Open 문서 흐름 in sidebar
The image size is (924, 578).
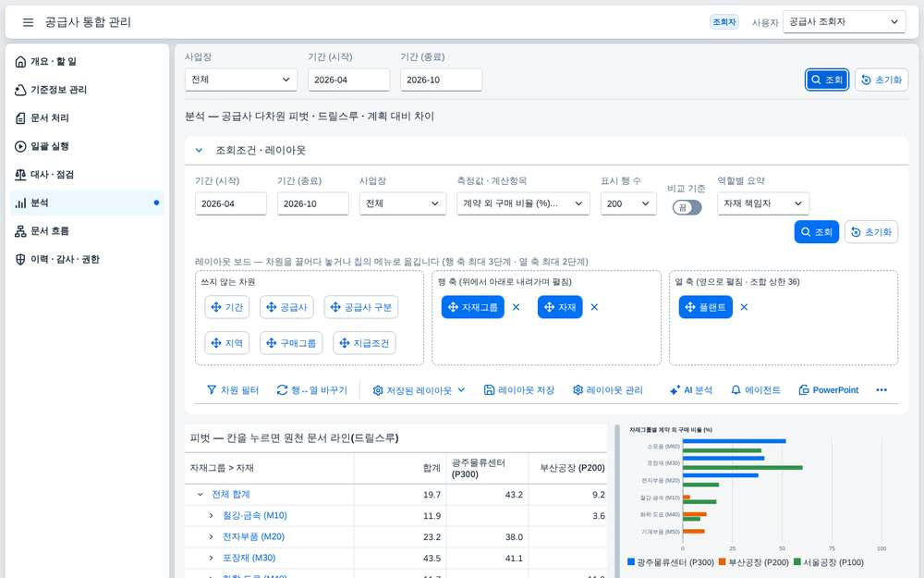87,231
